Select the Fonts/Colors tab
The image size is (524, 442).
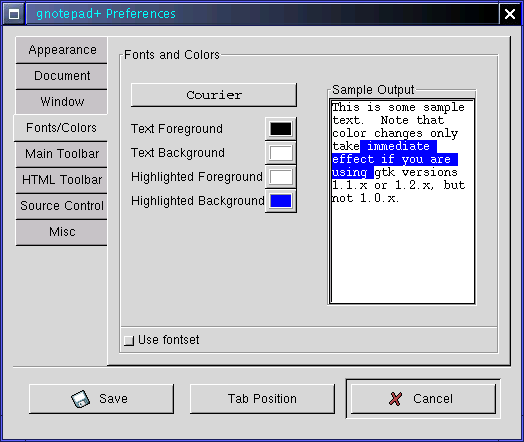(61, 128)
